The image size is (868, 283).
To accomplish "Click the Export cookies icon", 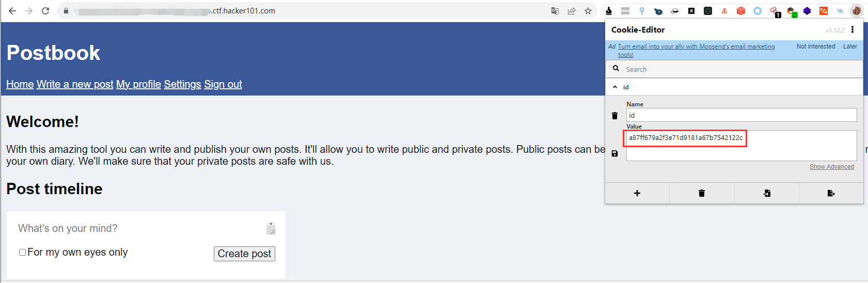I will [831, 193].
